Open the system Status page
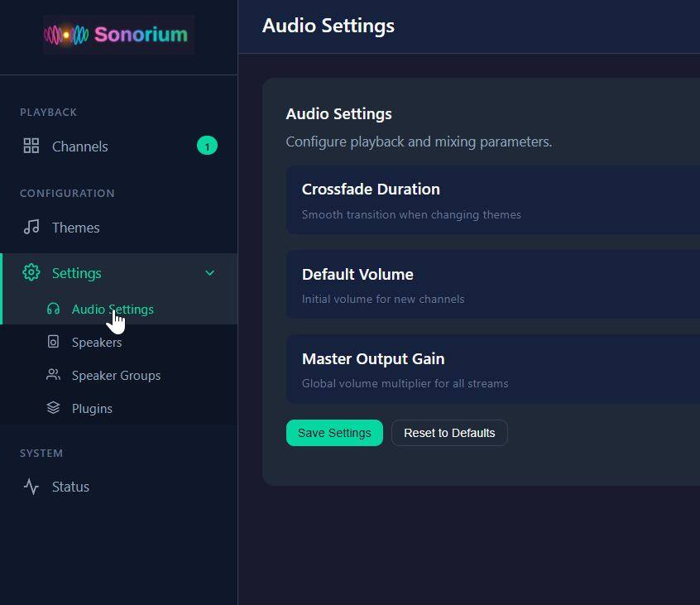Viewport: 700px width, 605px height. coord(70,487)
